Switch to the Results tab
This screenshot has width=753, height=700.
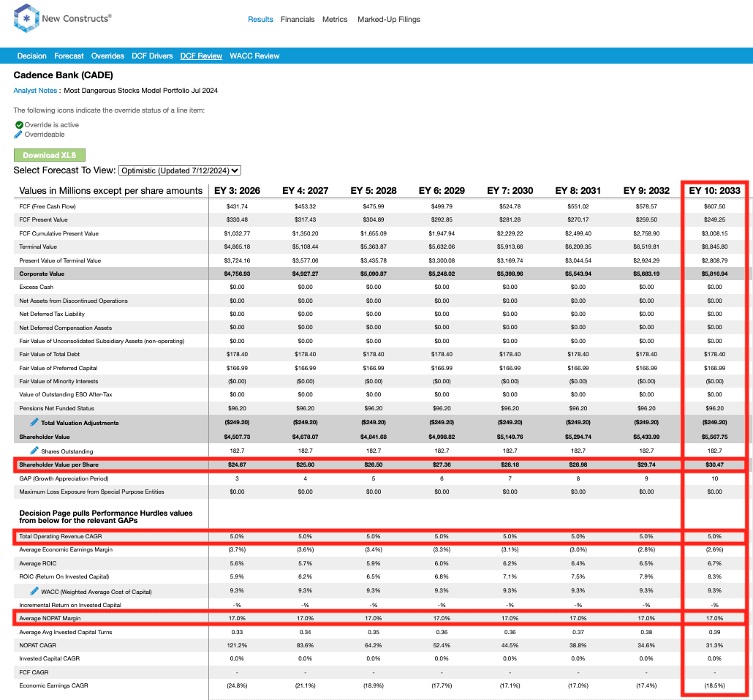260,20
